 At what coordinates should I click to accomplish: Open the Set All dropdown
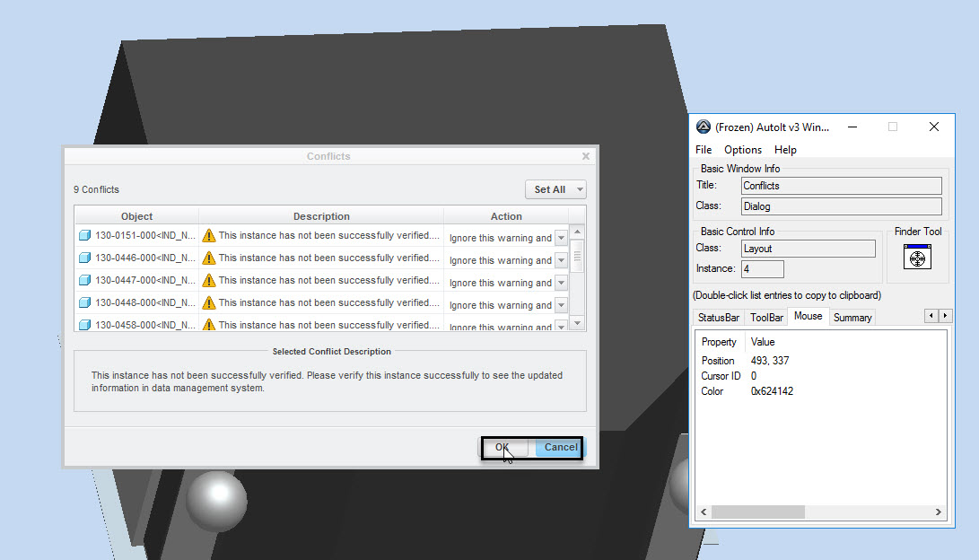tap(555, 189)
